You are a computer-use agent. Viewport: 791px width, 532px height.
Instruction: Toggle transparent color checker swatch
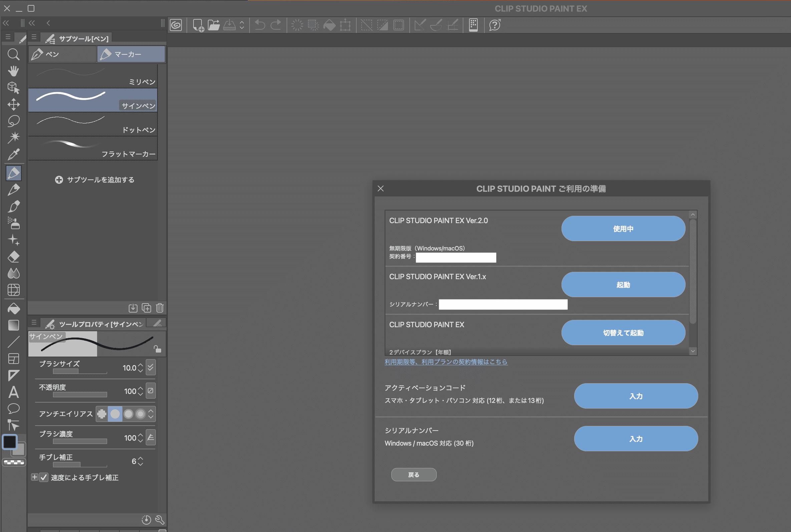14,462
